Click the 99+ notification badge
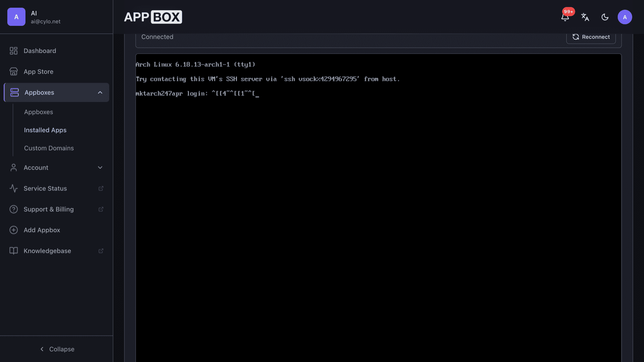644x362 pixels. coord(569,12)
